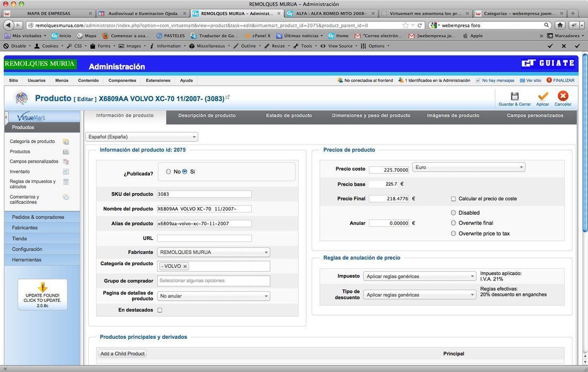Go to the browser home page icon
The height and width of the screenshot is (372, 588).
coord(560,25)
